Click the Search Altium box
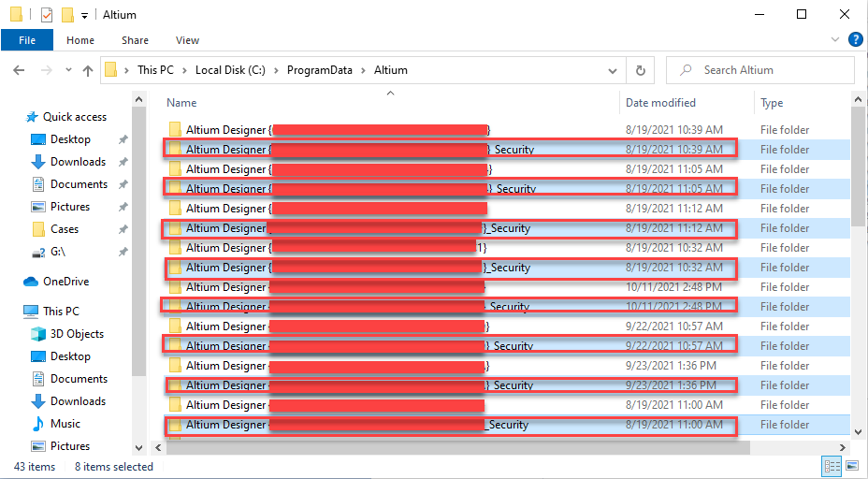The width and height of the screenshot is (868, 479). click(760, 70)
